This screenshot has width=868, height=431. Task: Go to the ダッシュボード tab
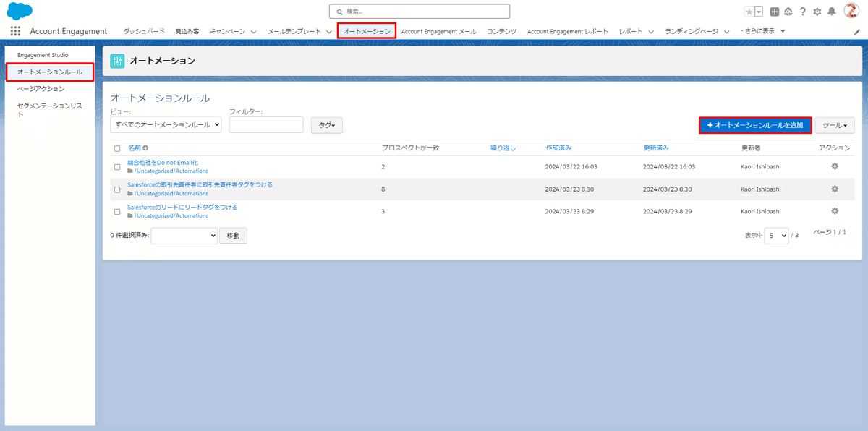tap(144, 31)
